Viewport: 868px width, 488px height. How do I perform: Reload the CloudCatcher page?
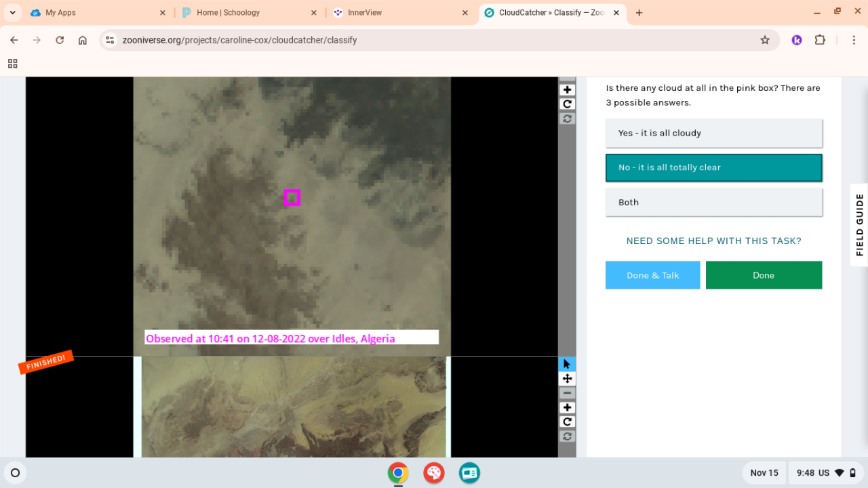(60, 40)
